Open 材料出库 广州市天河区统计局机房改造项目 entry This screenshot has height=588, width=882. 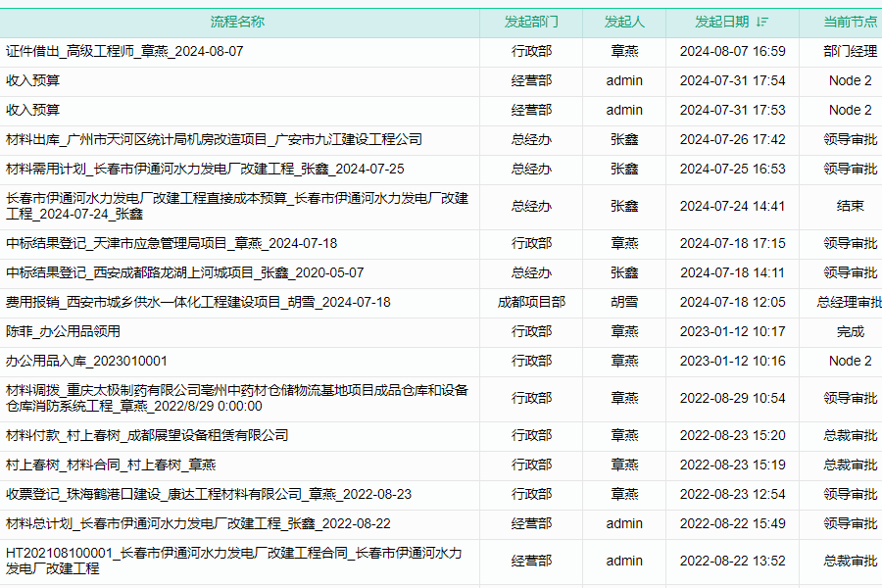point(214,139)
